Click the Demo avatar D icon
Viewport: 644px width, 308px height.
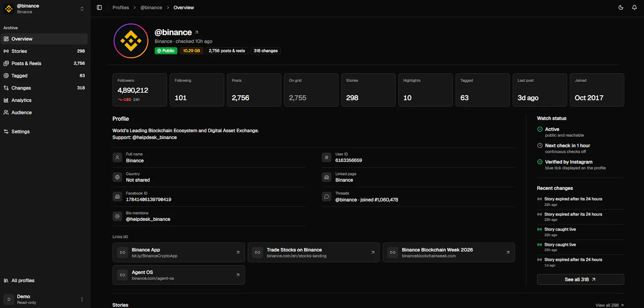(x=9, y=300)
